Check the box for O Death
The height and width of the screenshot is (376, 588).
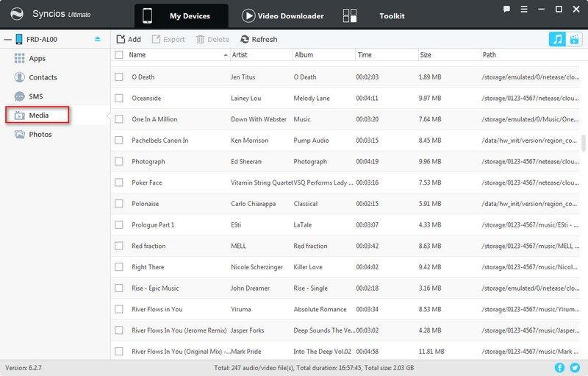click(x=119, y=77)
